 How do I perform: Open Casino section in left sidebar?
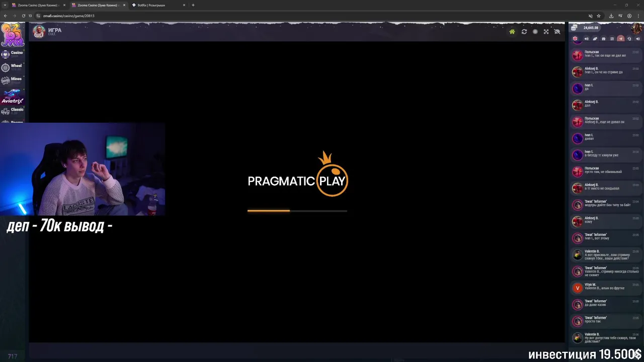pyautogui.click(x=12, y=54)
